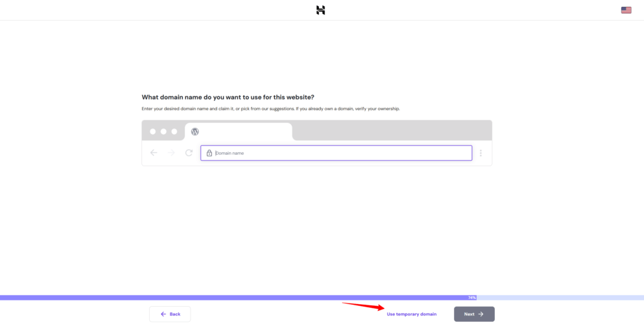
Task: Click the 74% progress label
Action: coord(472,297)
